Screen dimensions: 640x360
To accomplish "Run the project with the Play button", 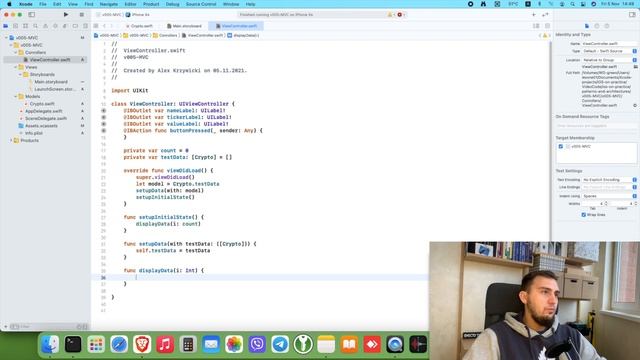I will (x=66, y=15).
